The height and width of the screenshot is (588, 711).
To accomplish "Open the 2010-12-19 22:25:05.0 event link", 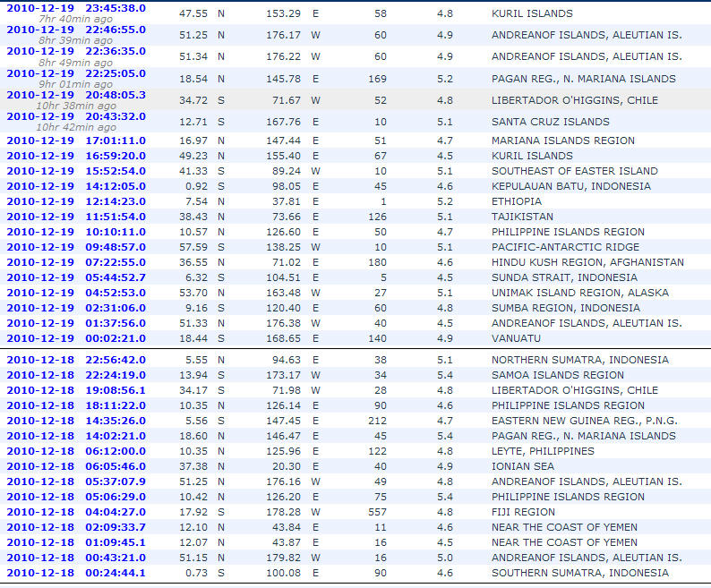I will tap(76, 73).
